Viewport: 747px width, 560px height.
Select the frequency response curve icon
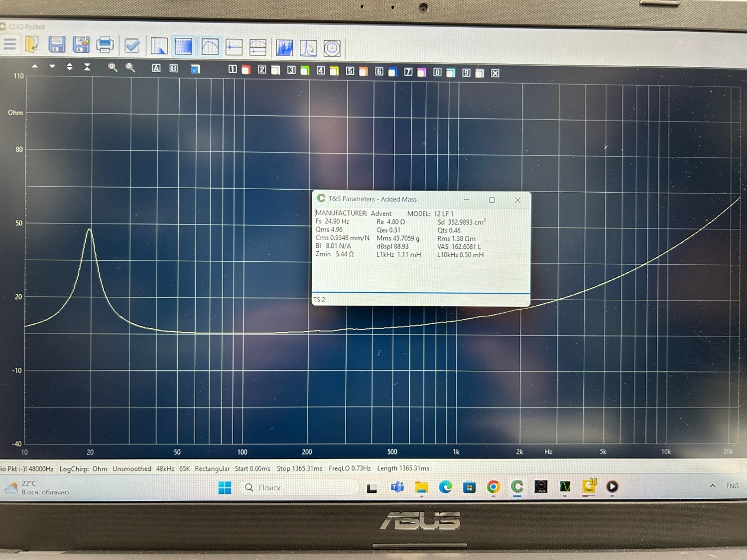point(210,47)
